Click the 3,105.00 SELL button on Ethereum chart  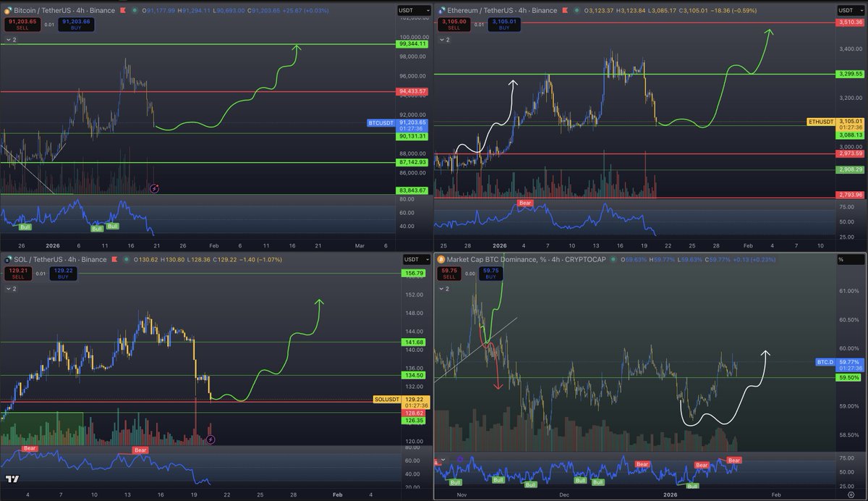(454, 25)
